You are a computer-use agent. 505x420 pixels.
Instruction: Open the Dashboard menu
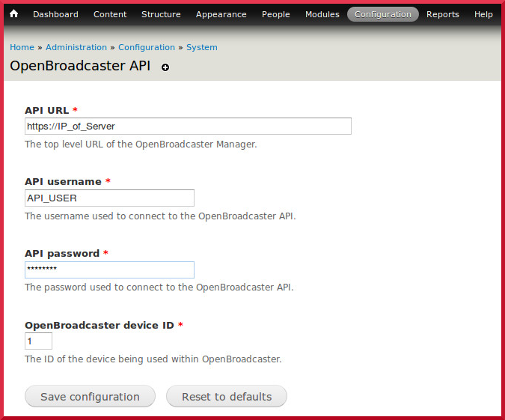point(55,14)
